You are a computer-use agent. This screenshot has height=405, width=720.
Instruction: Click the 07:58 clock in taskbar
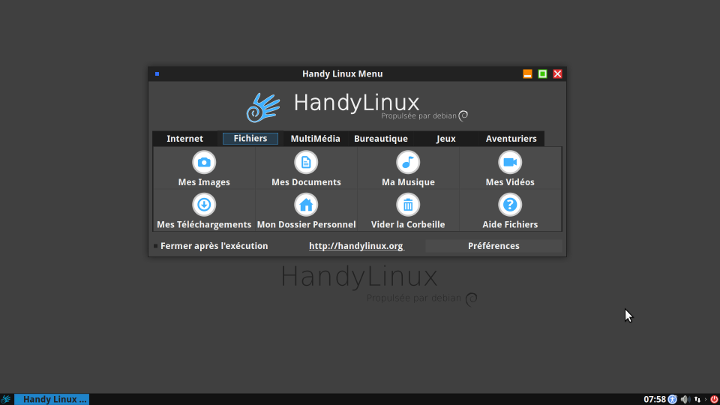[x=654, y=399]
